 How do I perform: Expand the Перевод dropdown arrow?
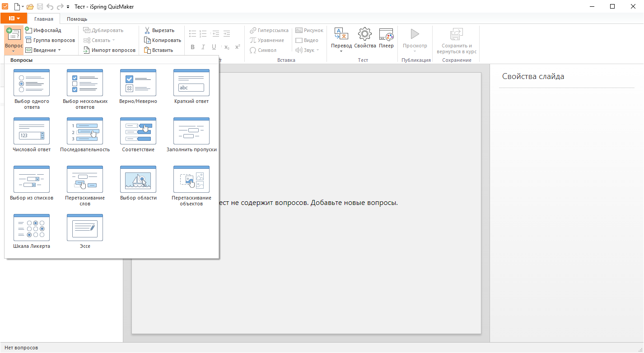tap(341, 51)
